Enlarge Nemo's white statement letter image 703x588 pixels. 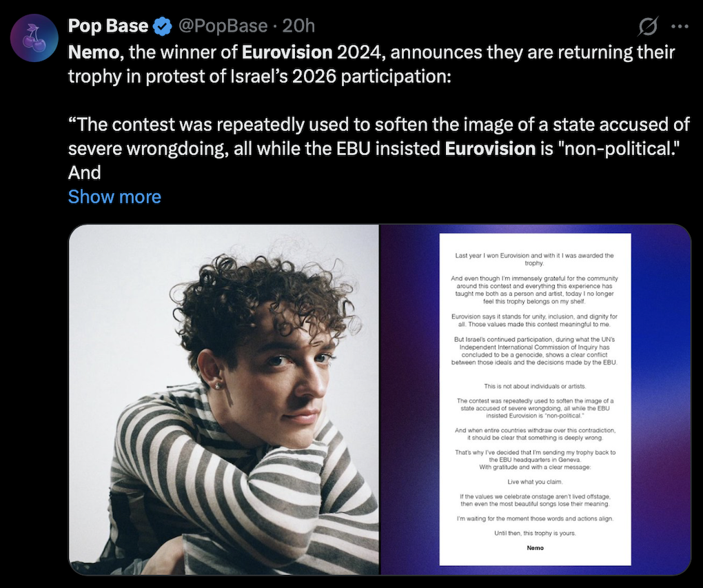coord(535,399)
